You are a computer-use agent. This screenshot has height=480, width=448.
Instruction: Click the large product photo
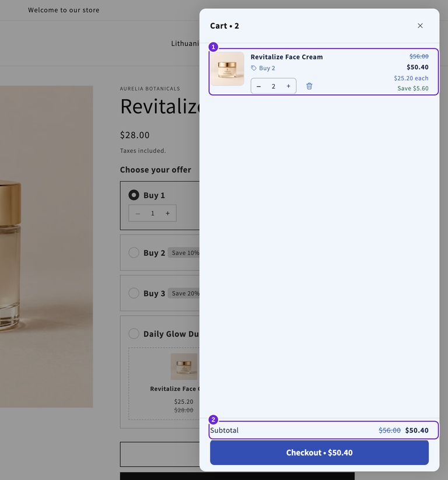tap(47, 247)
